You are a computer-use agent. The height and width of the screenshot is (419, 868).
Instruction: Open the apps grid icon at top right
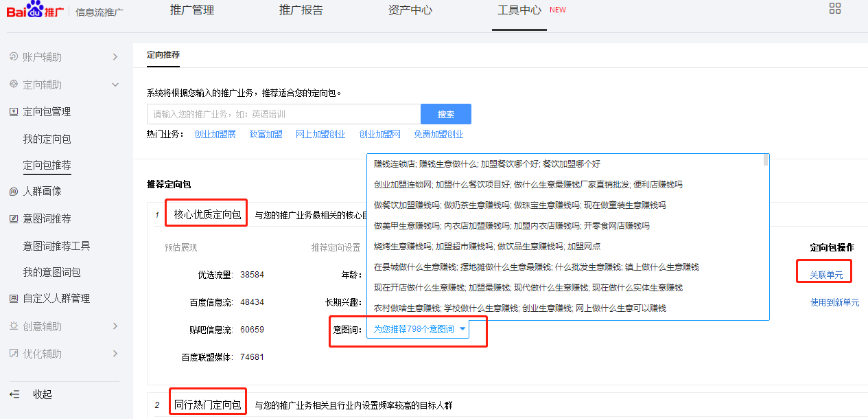[835, 8]
